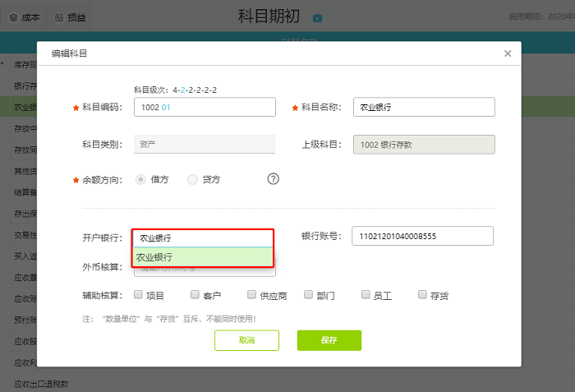Screen dimensions: 575x392
Task: Close the 编辑科目 dialog
Action: coord(508,53)
